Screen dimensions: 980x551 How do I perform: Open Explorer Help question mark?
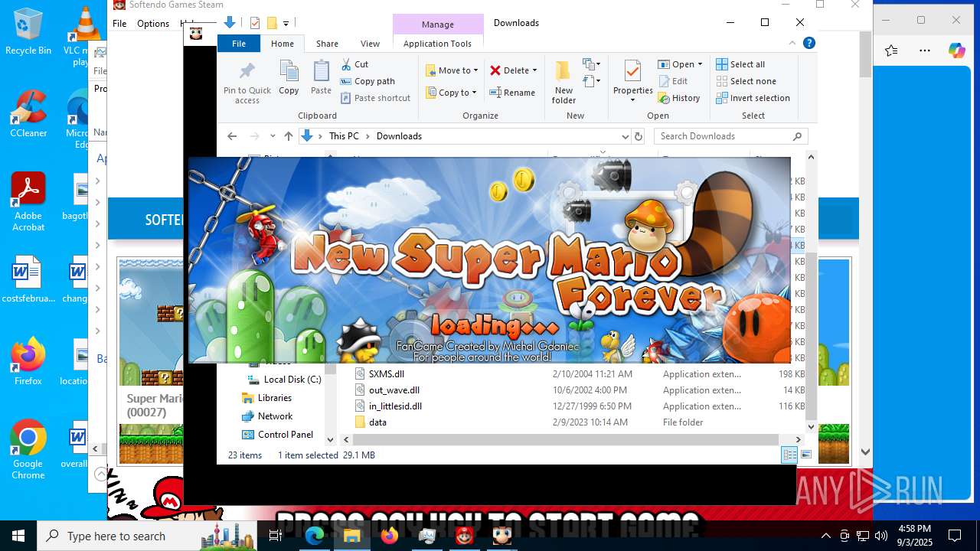[x=808, y=44]
